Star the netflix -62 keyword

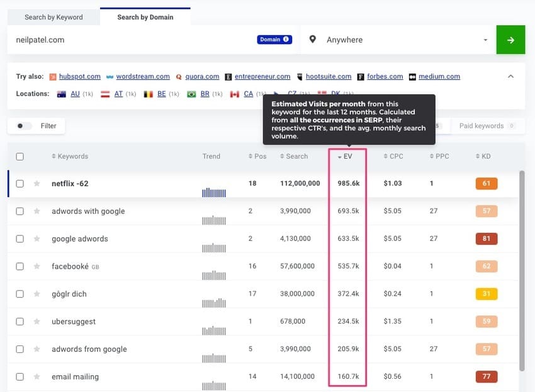click(x=37, y=183)
